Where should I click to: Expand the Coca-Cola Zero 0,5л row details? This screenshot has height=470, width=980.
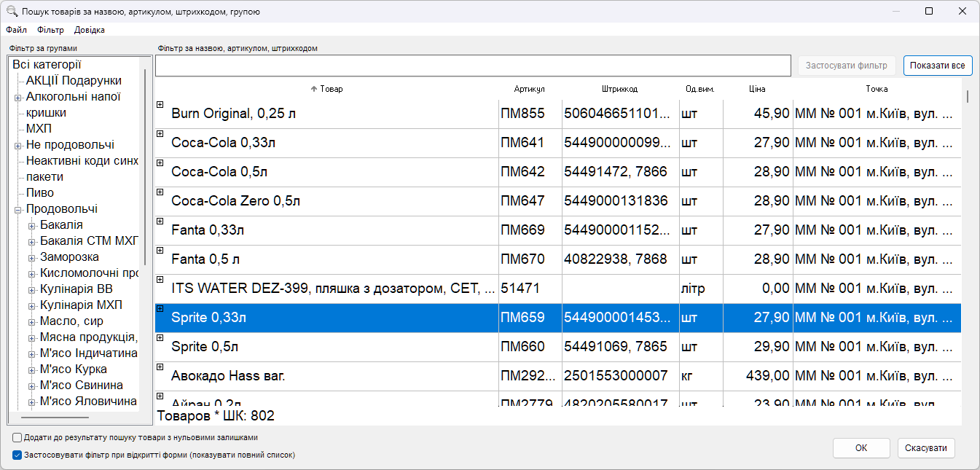tap(160, 192)
